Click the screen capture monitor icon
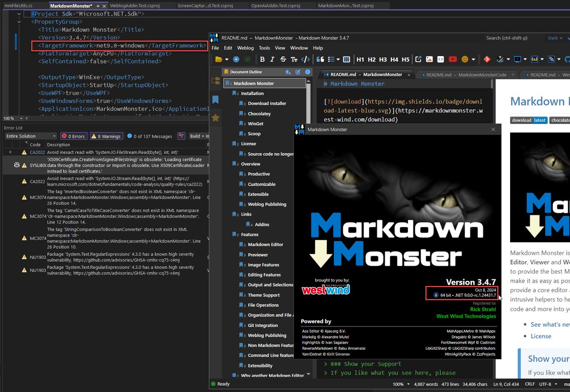 click(517, 59)
